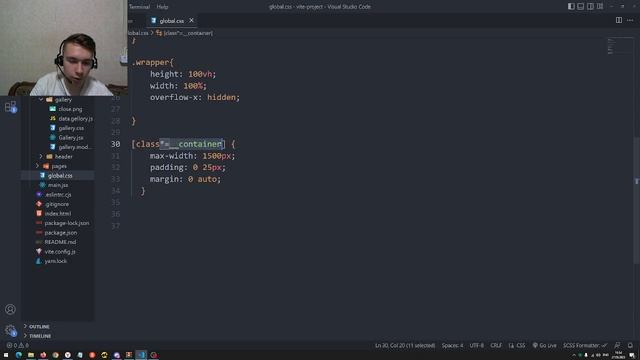Expand the Outline section
The height and width of the screenshot is (360, 640).
tap(39, 327)
